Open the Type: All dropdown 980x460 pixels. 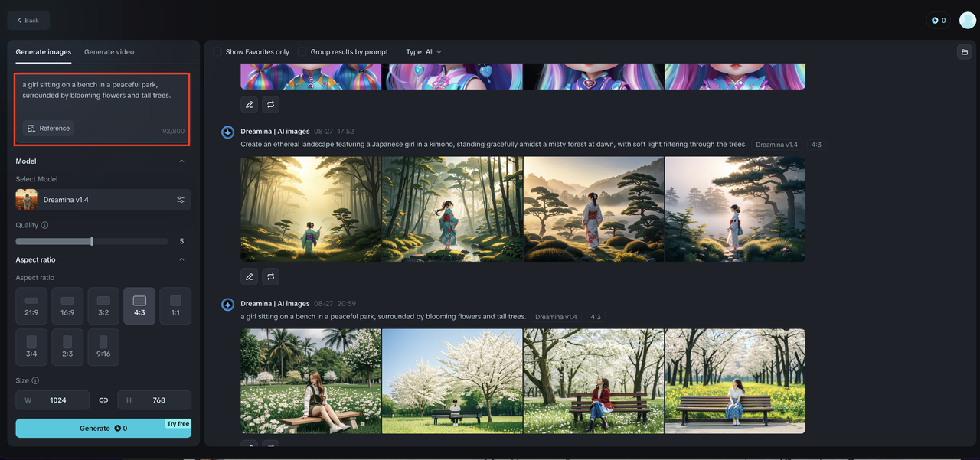(x=423, y=52)
